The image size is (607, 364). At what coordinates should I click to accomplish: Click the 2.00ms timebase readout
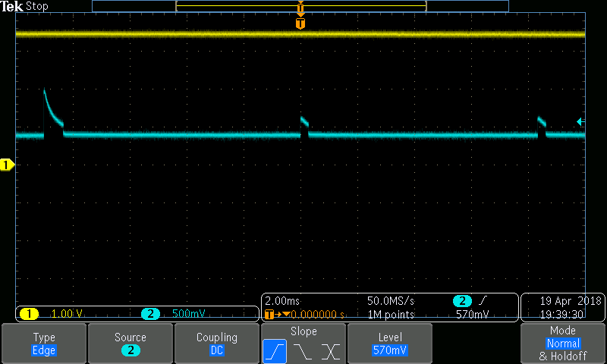(282, 301)
